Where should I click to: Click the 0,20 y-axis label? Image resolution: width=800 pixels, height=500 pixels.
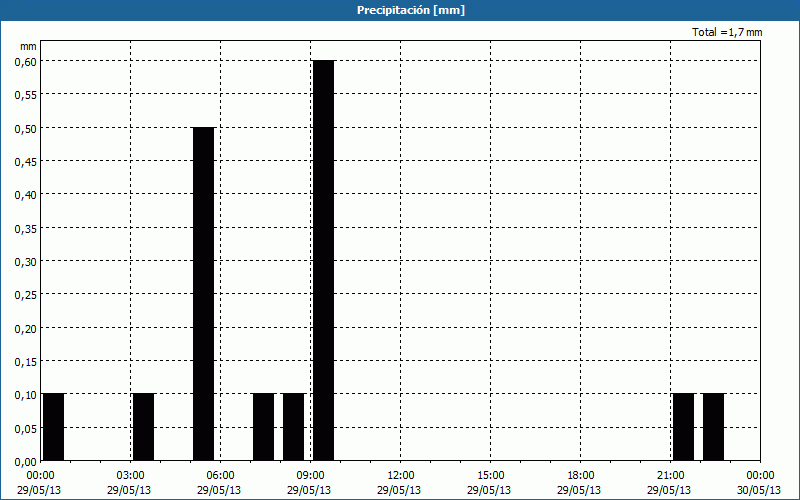point(26,328)
